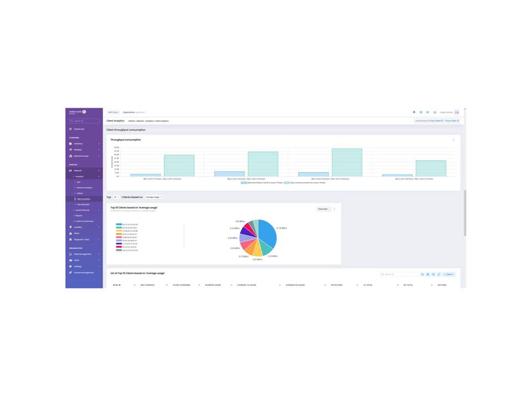
Task: Click the notification bell icon in header
Action: pyautogui.click(x=414, y=112)
